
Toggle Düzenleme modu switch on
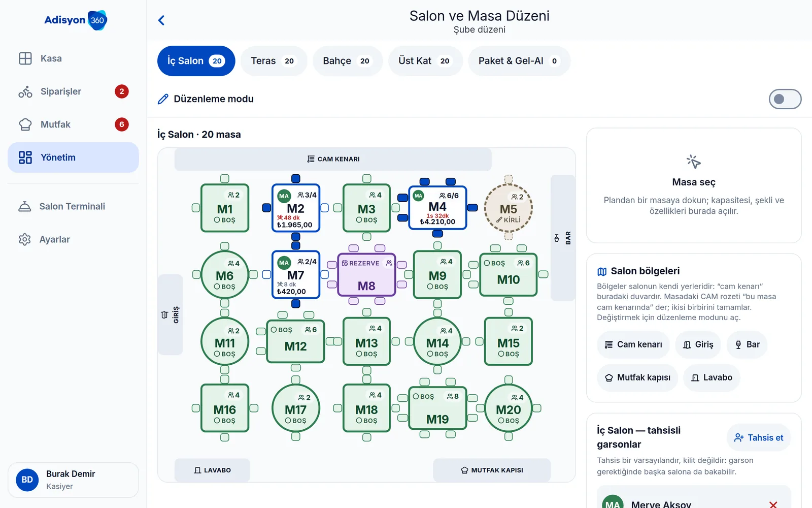(x=785, y=99)
